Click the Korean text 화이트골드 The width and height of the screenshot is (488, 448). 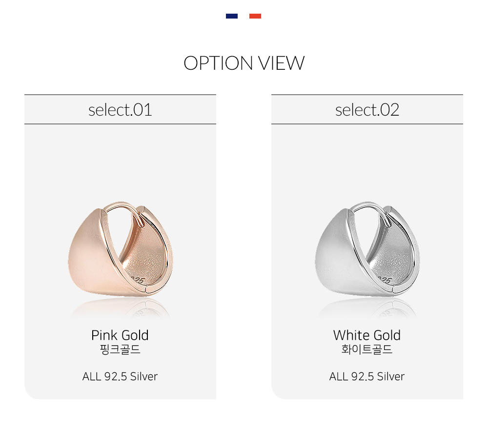[367, 349]
